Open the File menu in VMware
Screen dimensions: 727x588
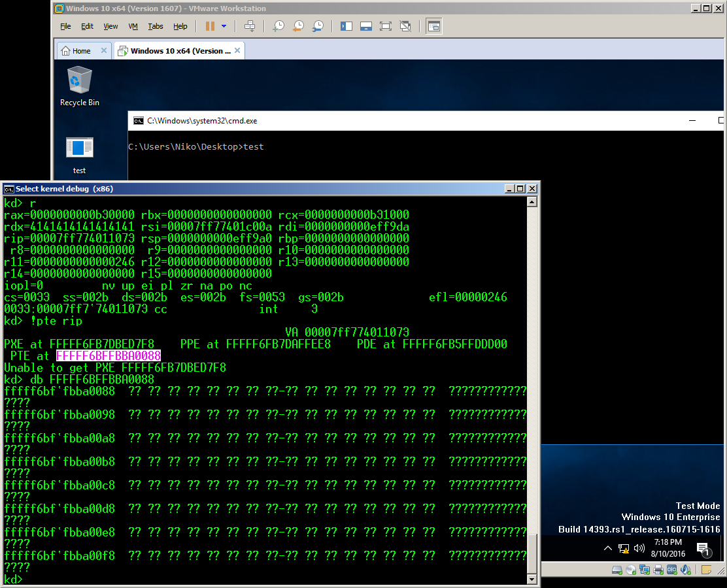pos(65,26)
